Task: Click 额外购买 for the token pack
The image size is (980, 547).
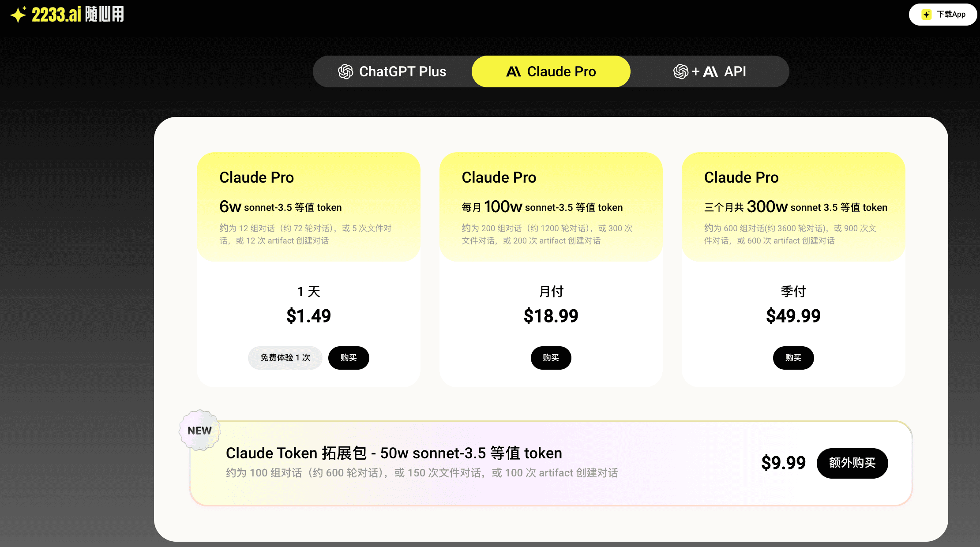Action: point(852,463)
